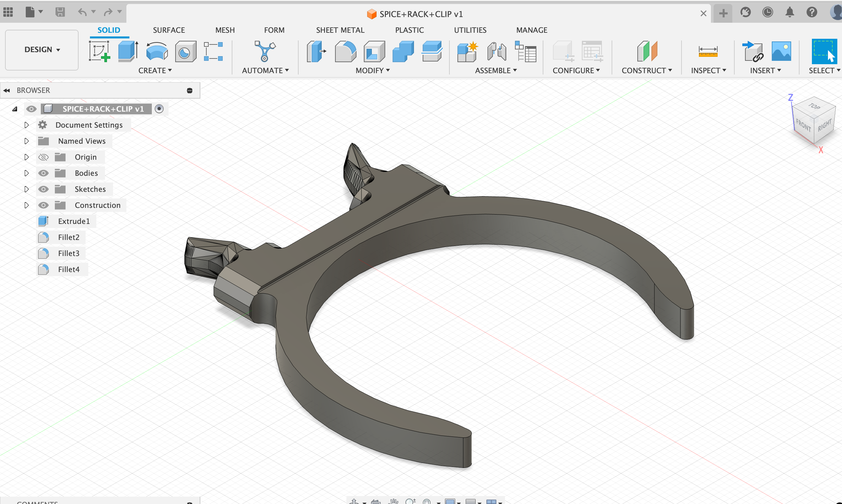The image size is (842, 504).
Task: Open the Revolve tool
Action: click(x=156, y=51)
